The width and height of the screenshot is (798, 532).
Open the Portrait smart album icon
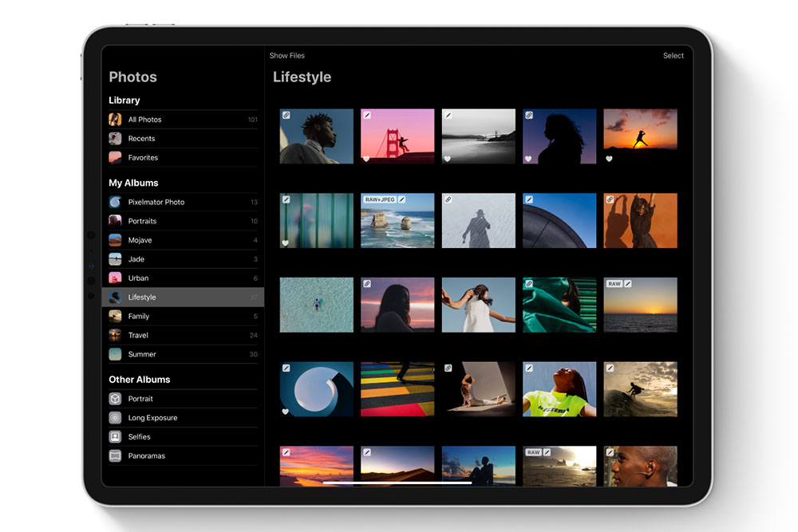[x=115, y=399]
